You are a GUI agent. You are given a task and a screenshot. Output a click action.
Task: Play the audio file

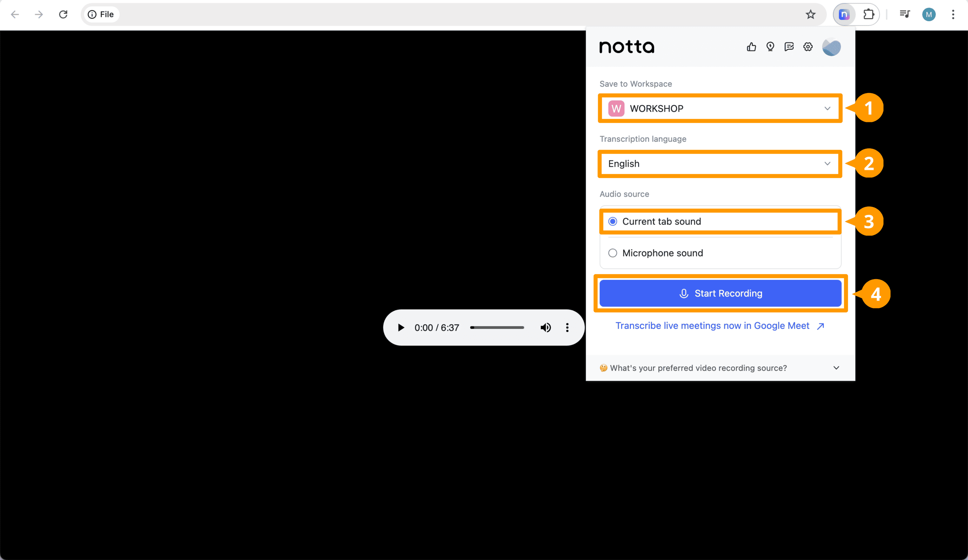[401, 328]
